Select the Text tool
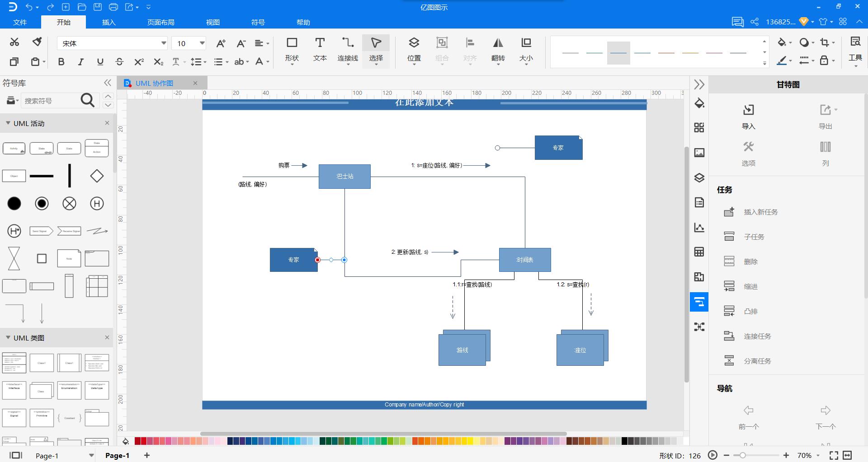Viewport: 868px width, 462px height. click(320, 49)
